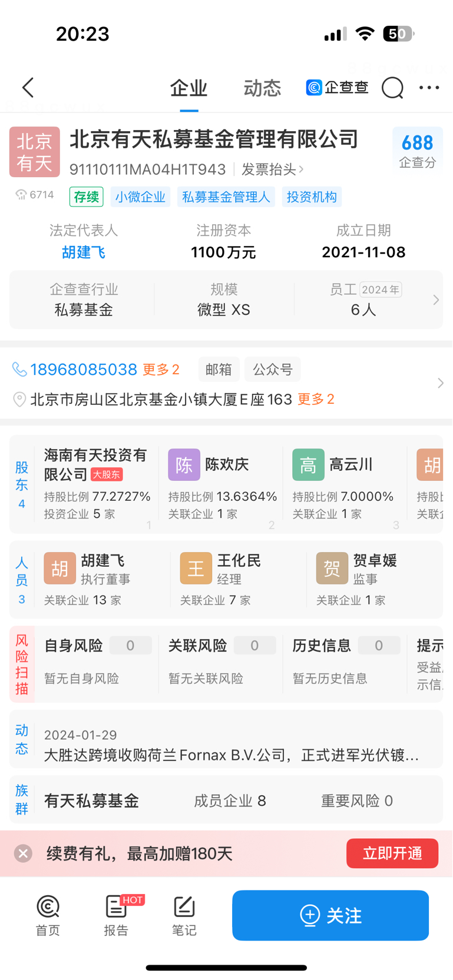Open the 邮箱 button
453x980 pixels.
[x=219, y=370]
